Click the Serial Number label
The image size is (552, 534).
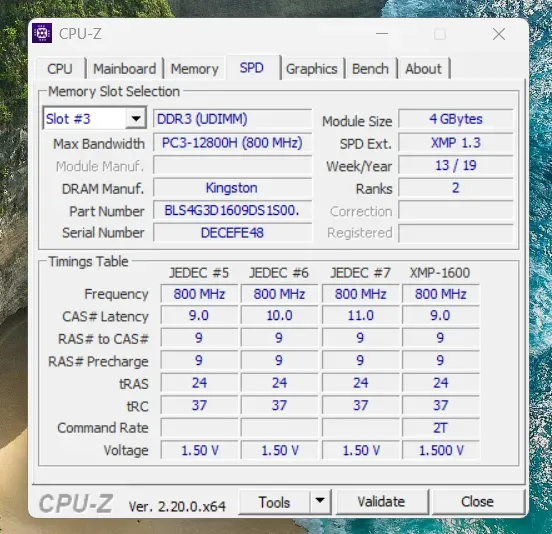tap(103, 233)
